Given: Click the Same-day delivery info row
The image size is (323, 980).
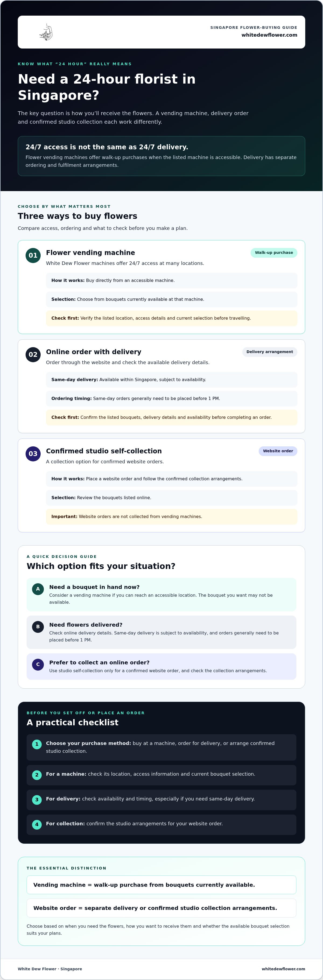Looking at the screenshot, I should [x=171, y=380].
